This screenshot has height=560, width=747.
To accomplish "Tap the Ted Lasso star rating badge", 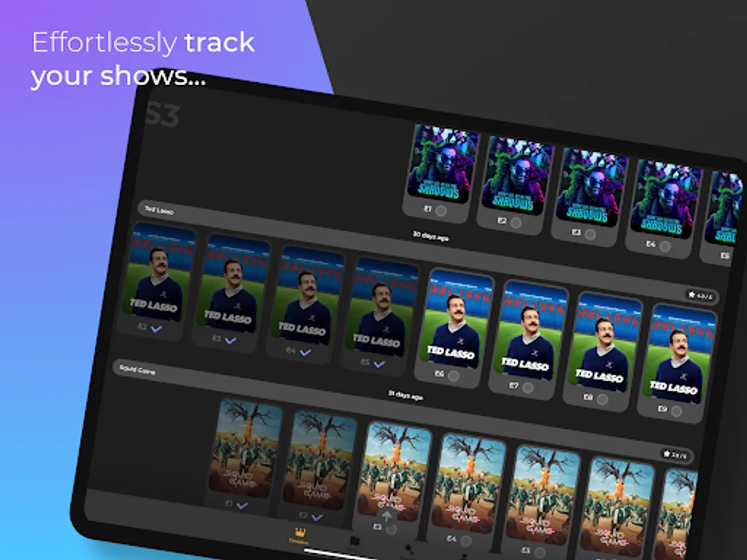I will tap(701, 296).
